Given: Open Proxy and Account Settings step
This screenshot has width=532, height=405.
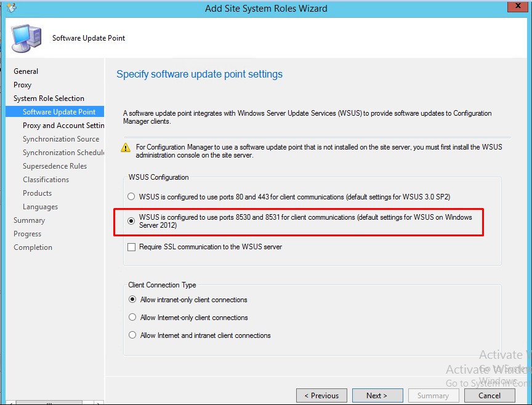Looking at the screenshot, I should tap(63, 126).
